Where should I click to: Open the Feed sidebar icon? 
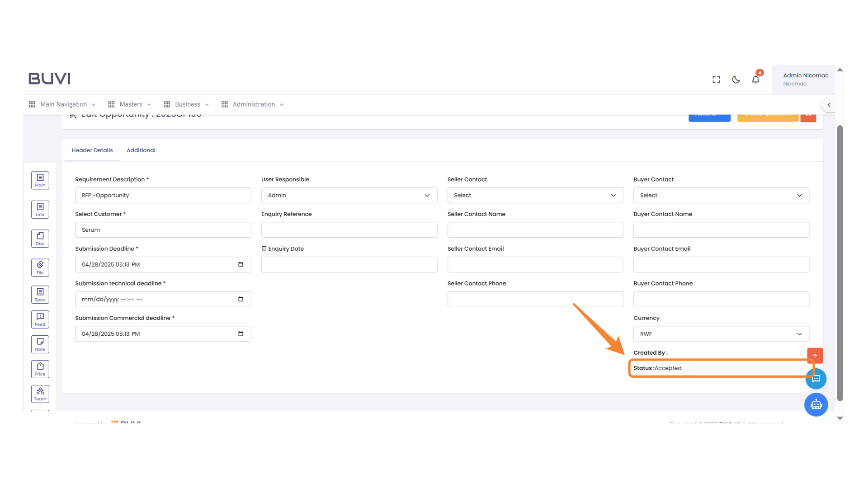pyautogui.click(x=40, y=319)
